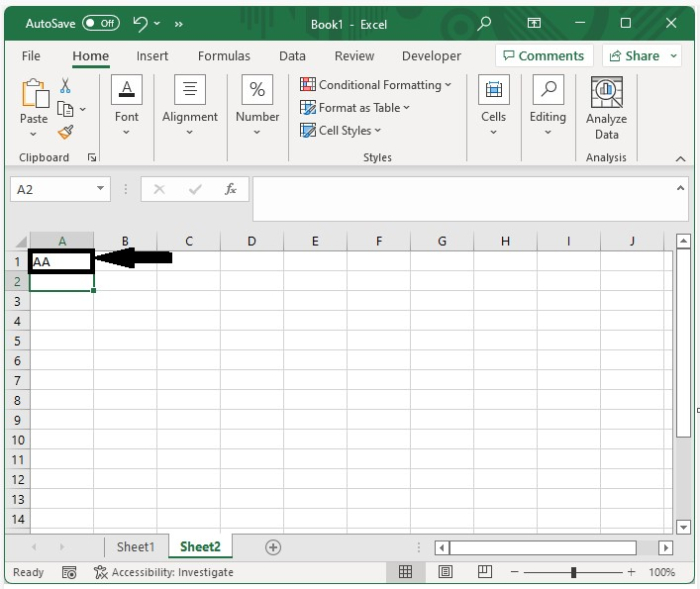Image resolution: width=700 pixels, height=589 pixels.
Task: Open the Copy options dropdown arrow
Action: tap(83, 109)
